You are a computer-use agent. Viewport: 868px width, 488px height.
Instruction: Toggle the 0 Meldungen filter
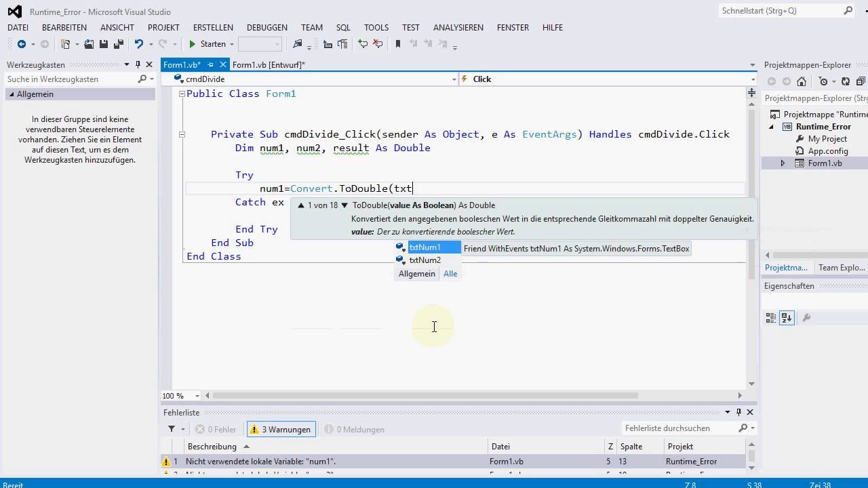(354, 429)
